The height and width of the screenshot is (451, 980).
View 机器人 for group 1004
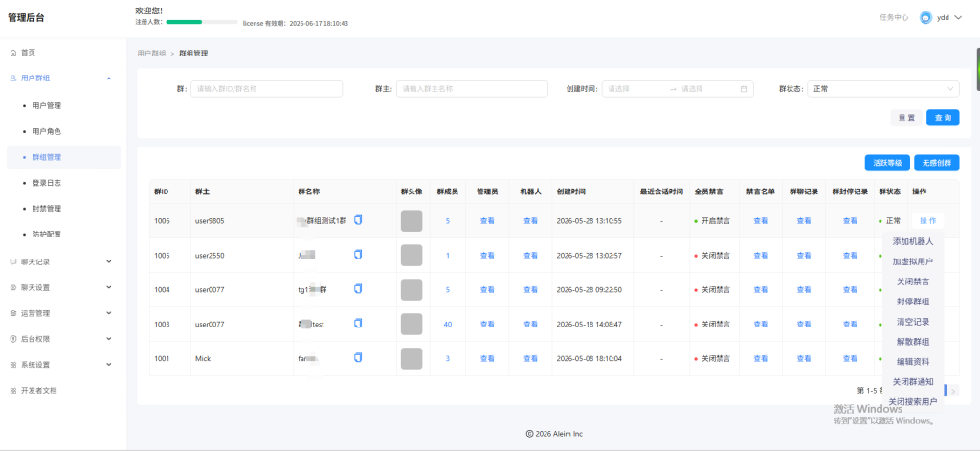[x=530, y=289]
